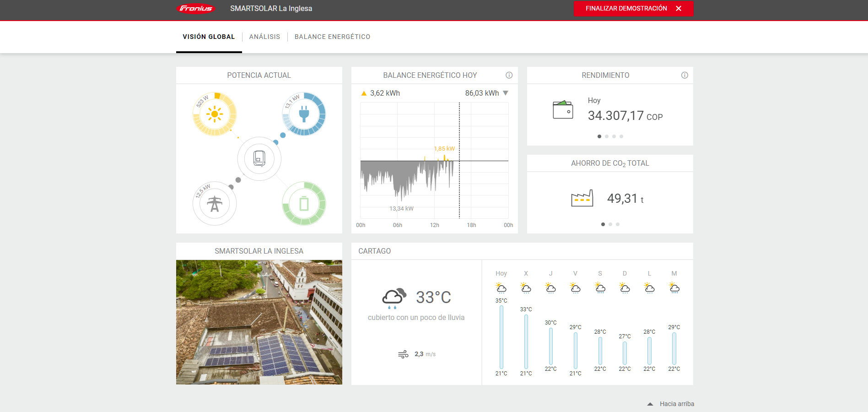Open info icon on Rendimiento card
Screen dimensions: 868x412
685,75
